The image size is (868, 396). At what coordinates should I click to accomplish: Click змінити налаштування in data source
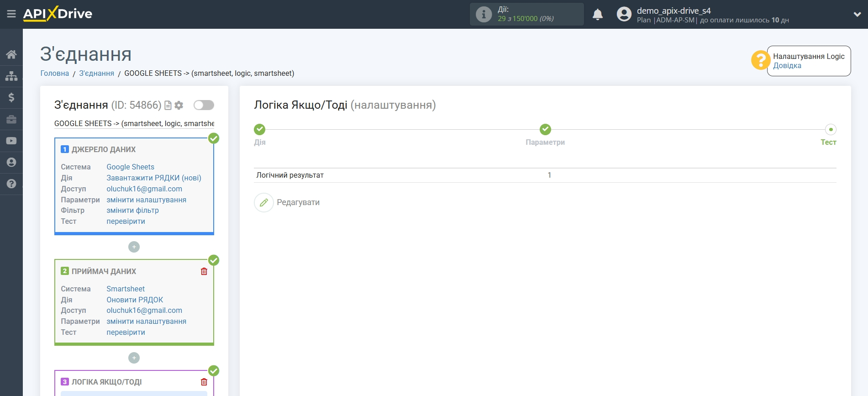(x=146, y=200)
